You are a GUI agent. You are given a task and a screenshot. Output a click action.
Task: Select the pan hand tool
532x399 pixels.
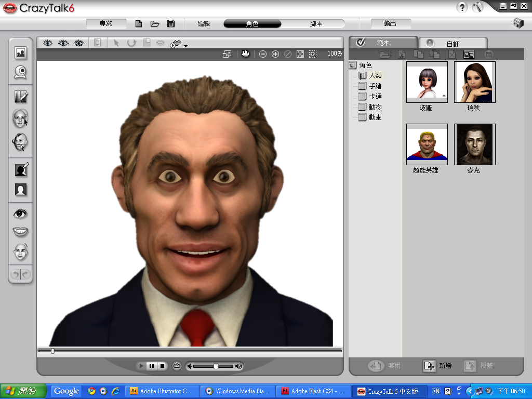[x=245, y=54]
